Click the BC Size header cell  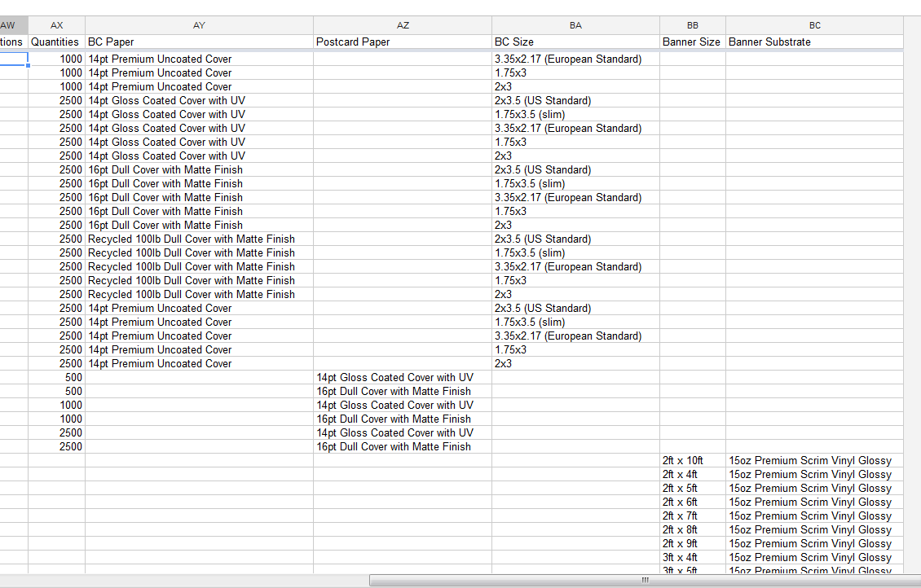575,42
